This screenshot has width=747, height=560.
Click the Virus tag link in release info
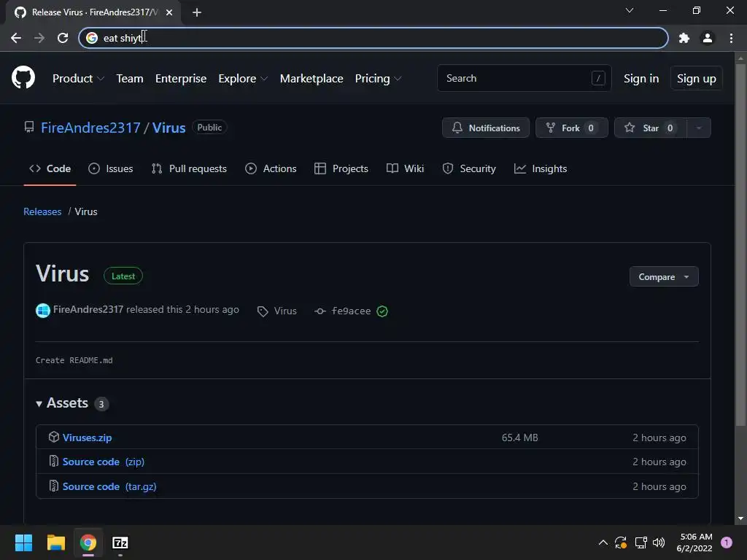coord(285,311)
